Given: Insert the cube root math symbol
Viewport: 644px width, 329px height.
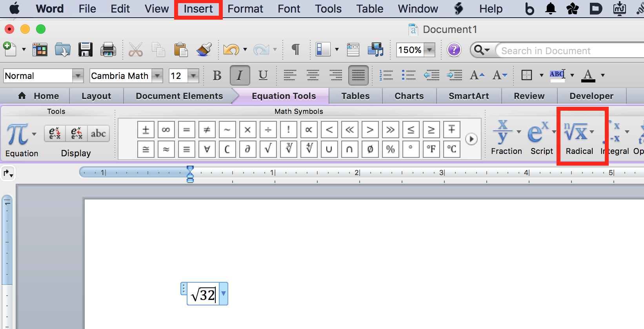Looking at the screenshot, I should (x=288, y=149).
